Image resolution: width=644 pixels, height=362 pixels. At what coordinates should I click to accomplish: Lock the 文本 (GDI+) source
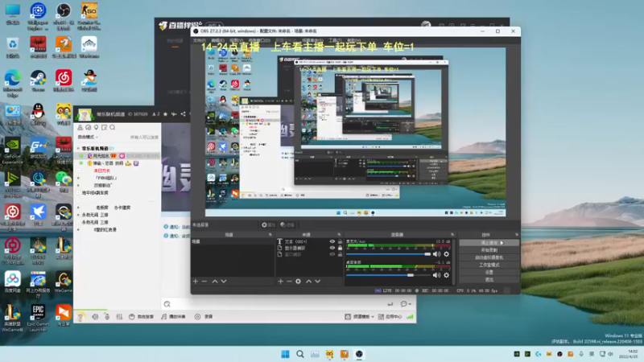coord(340,242)
